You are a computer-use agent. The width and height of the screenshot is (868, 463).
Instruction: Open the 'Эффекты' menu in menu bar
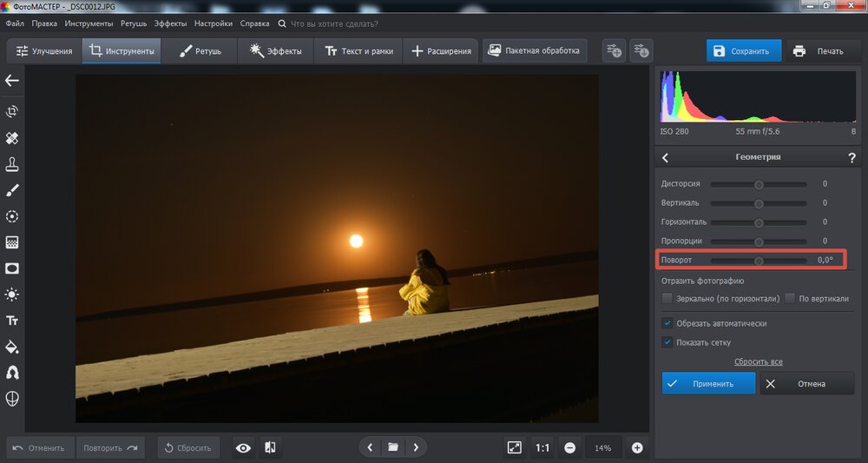(x=170, y=23)
